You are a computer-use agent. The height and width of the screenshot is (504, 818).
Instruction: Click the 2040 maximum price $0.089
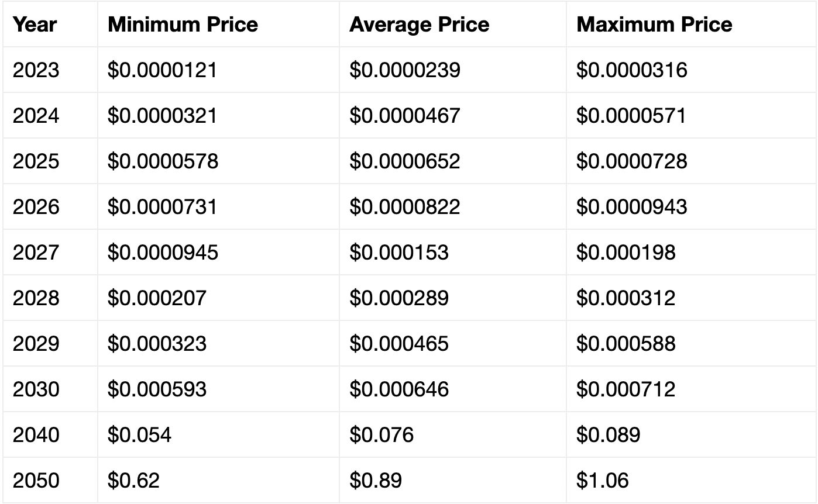point(608,435)
